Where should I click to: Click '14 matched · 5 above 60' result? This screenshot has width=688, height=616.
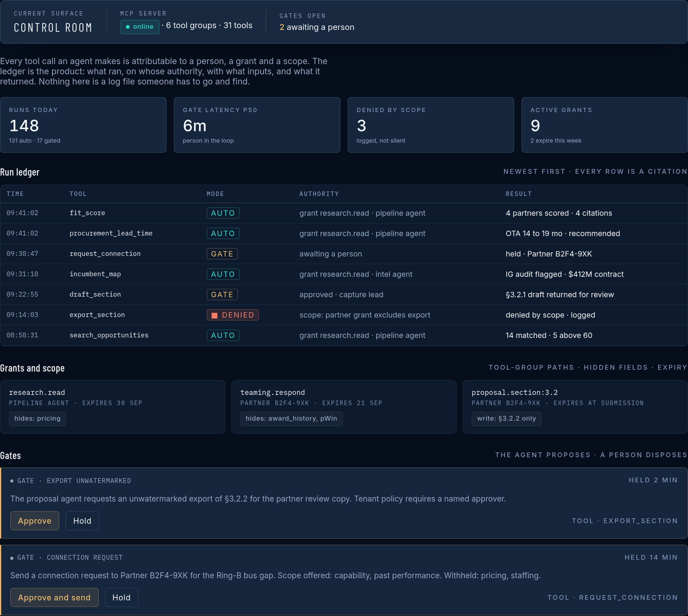pyautogui.click(x=549, y=335)
